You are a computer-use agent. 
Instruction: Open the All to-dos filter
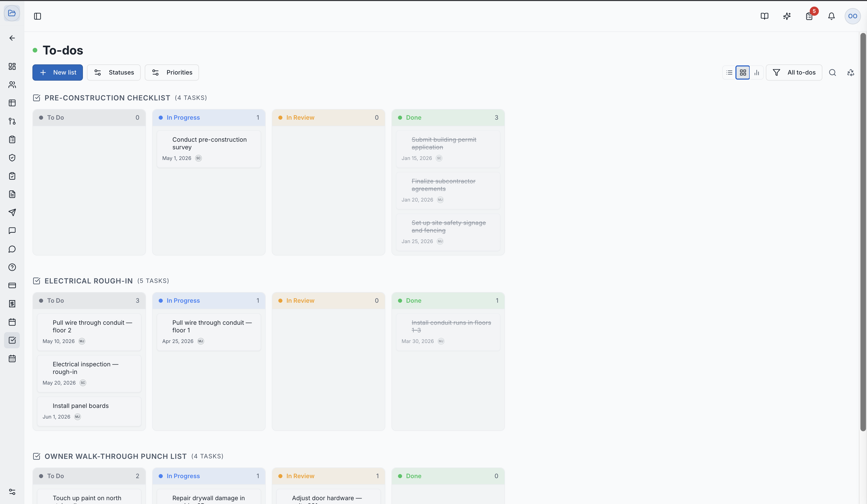click(x=794, y=73)
